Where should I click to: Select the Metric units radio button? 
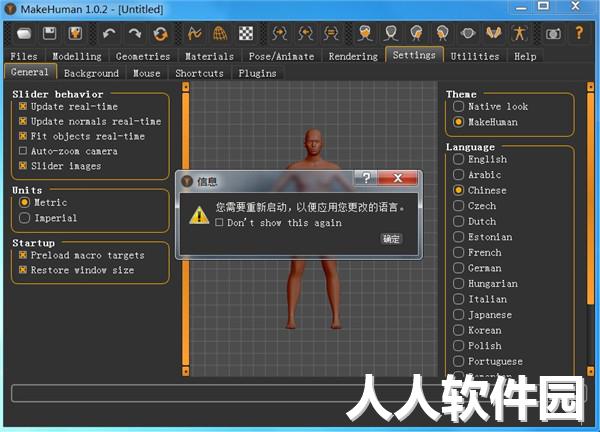24,202
